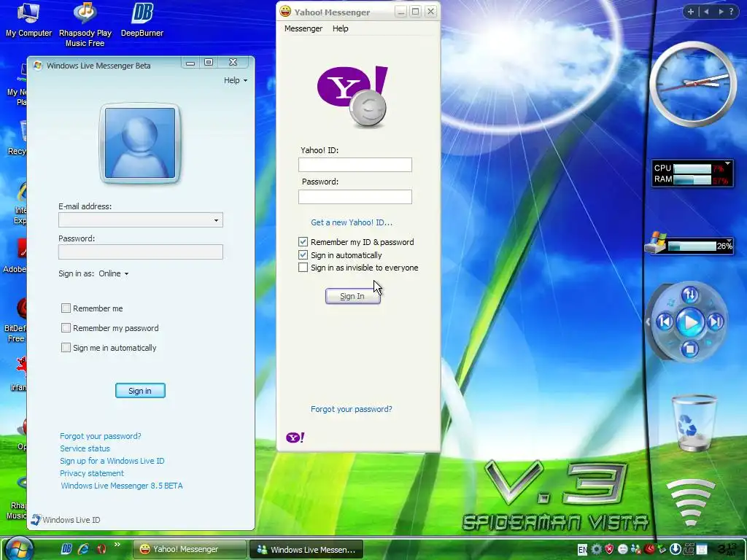Click the sidebar recycle bin gadget
Viewport: 747px width, 560px height.
tap(693, 423)
